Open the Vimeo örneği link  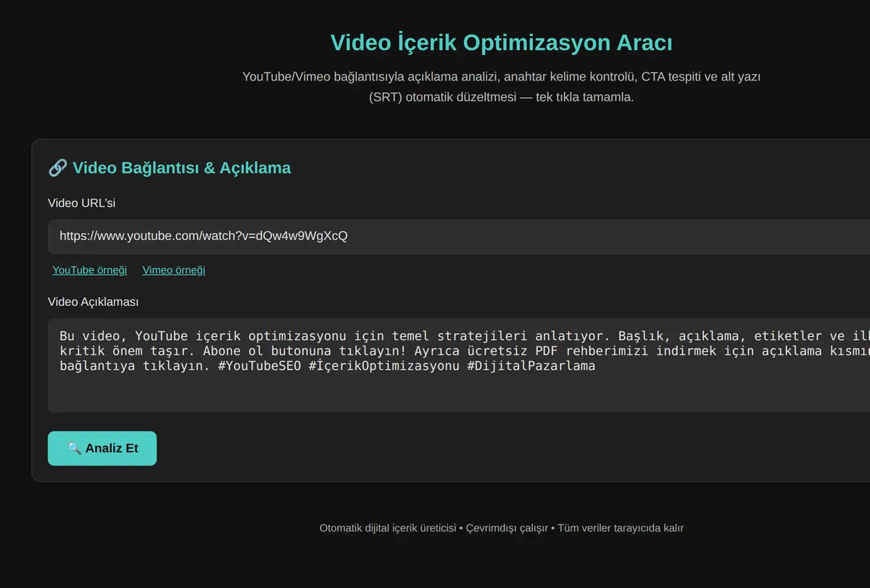pyautogui.click(x=174, y=270)
